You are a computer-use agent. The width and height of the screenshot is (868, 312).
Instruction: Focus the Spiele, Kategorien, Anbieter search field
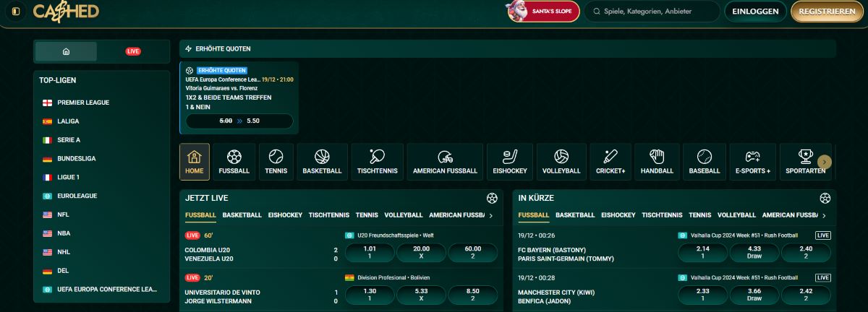pos(652,12)
